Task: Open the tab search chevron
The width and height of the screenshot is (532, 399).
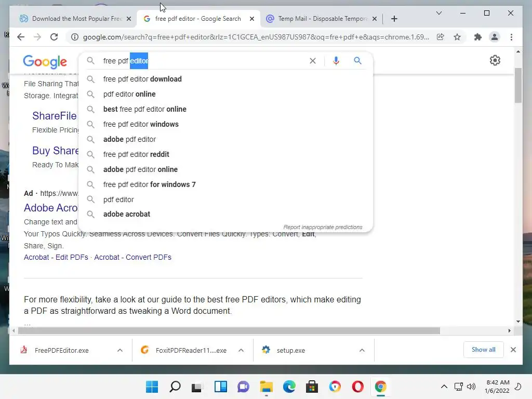Action: (438, 13)
